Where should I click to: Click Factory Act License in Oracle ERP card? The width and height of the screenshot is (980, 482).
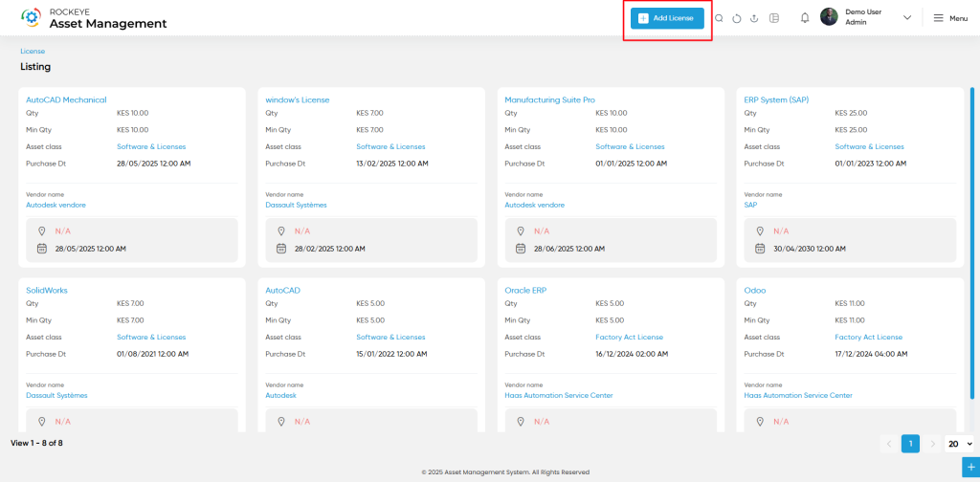pos(630,338)
